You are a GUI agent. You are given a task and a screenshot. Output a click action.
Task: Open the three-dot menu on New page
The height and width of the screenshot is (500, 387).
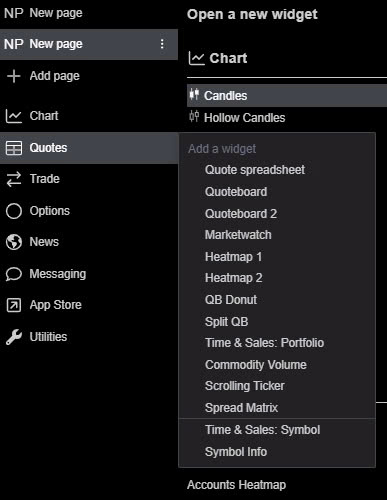[162, 44]
